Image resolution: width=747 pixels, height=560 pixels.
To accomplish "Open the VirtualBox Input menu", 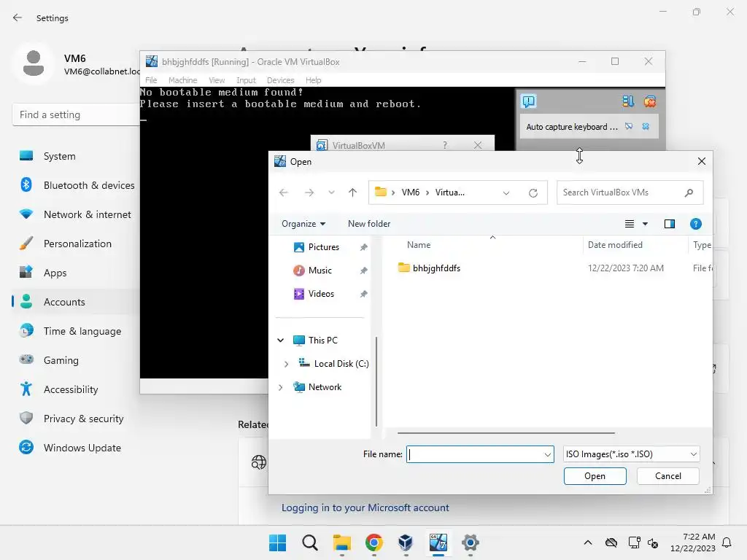I will (x=246, y=80).
